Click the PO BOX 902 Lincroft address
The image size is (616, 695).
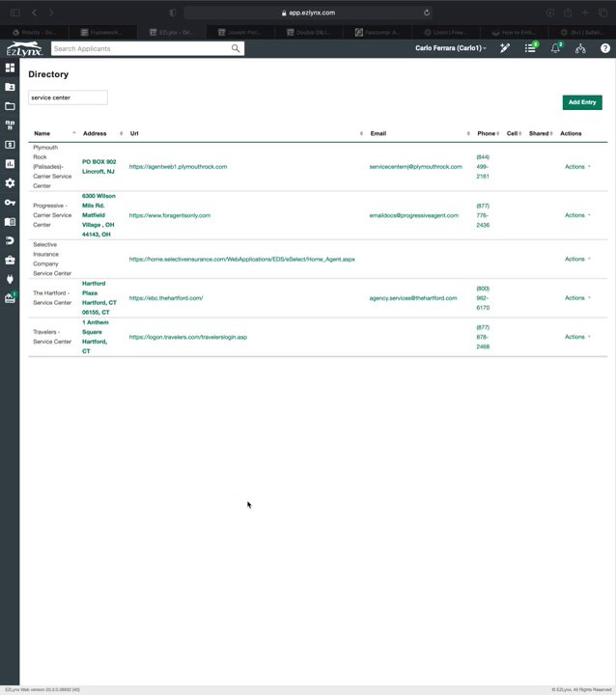pyautogui.click(x=98, y=167)
